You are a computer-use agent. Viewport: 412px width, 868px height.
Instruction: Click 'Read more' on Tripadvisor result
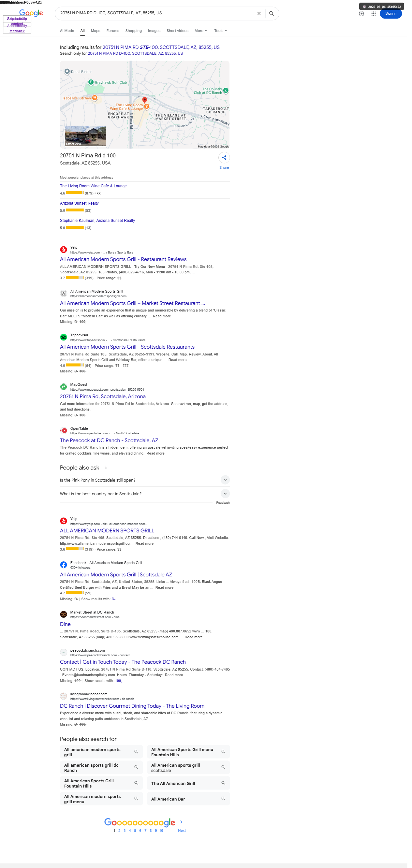179,364
